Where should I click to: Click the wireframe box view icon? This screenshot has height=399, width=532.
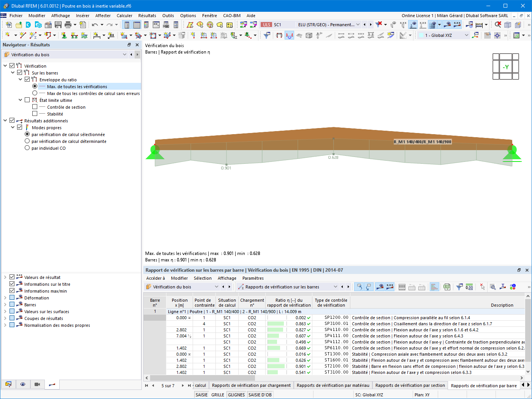[508, 25]
